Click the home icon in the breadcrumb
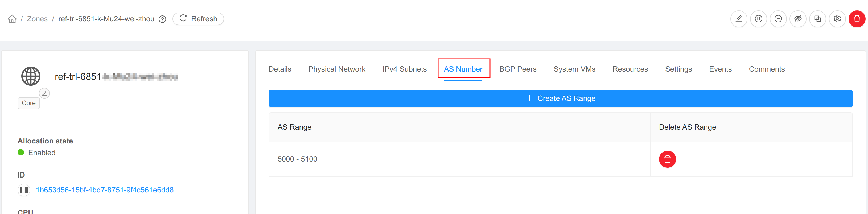 [x=12, y=19]
